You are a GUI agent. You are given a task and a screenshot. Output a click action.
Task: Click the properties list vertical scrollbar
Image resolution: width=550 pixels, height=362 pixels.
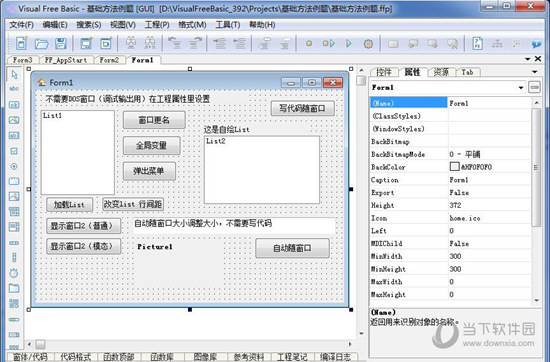point(536,168)
